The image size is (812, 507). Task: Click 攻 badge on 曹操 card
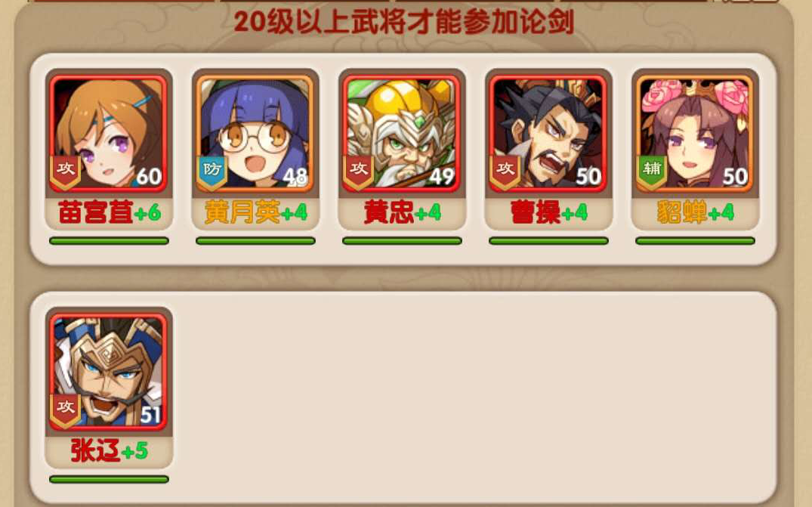coord(505,172)
